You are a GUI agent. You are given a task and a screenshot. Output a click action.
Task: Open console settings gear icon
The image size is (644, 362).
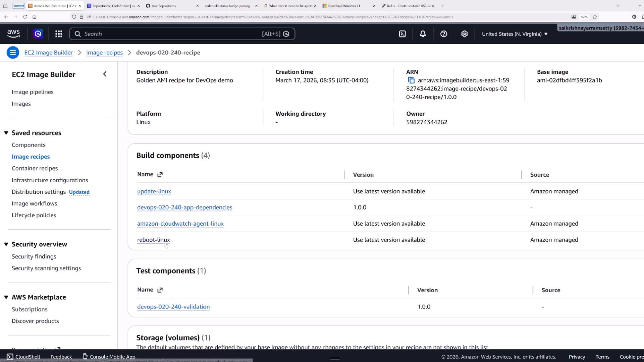click(464, 34)
